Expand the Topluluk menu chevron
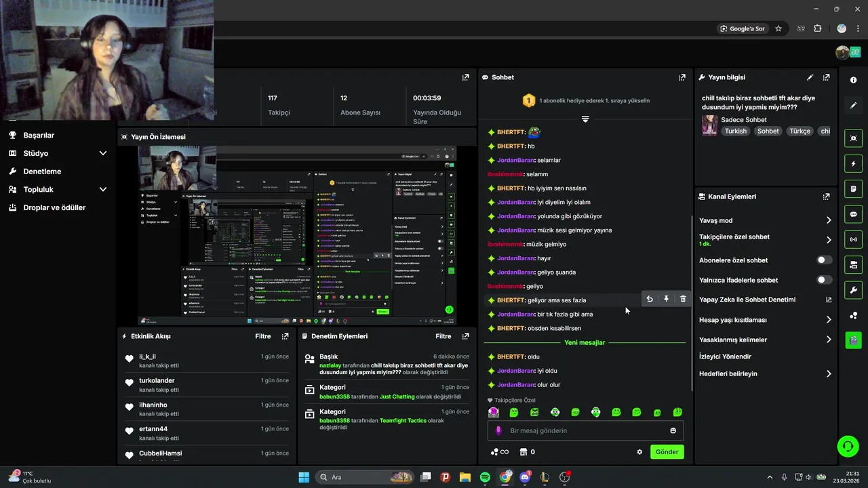Viewport: 868px width, 488px height. click(x=103, y=190)
